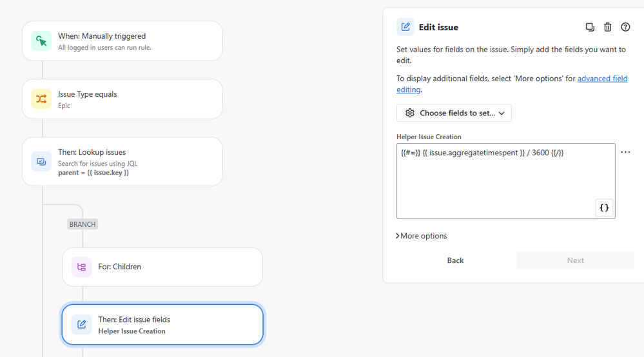Image resolution: width=644 pixels, height=357 pixels.
Task: Open the Helper Issue Creation field options menu
Action: pos(625,153)
